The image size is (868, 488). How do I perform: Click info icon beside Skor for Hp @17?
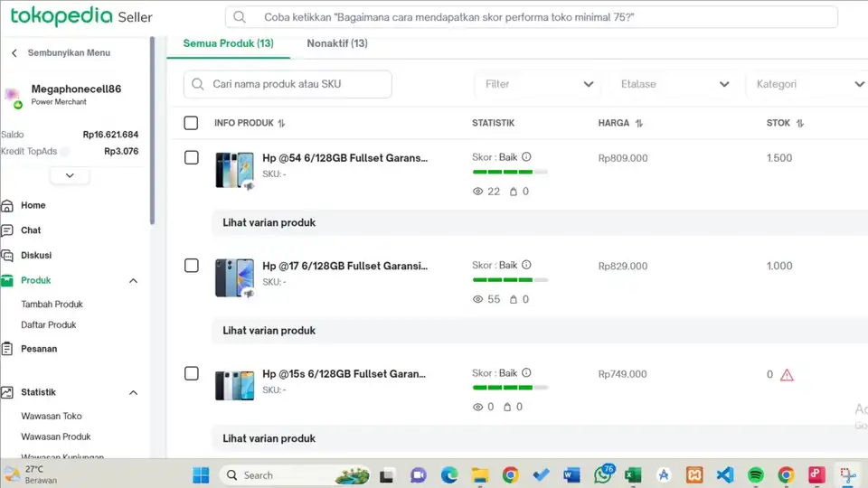tap(526, 265)
